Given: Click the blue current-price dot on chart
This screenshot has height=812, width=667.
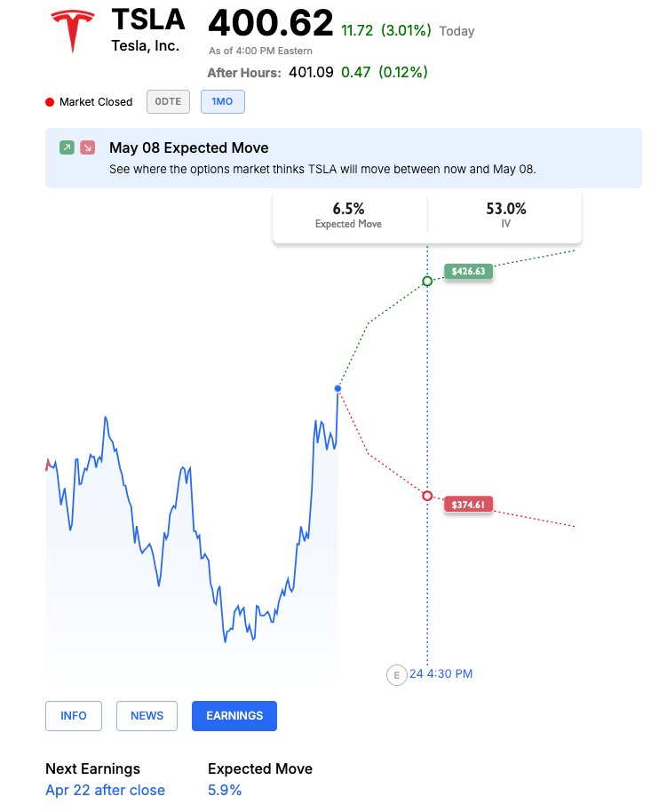Looking at the screenshot, I should pyautogui.click(x=337, y=388).
